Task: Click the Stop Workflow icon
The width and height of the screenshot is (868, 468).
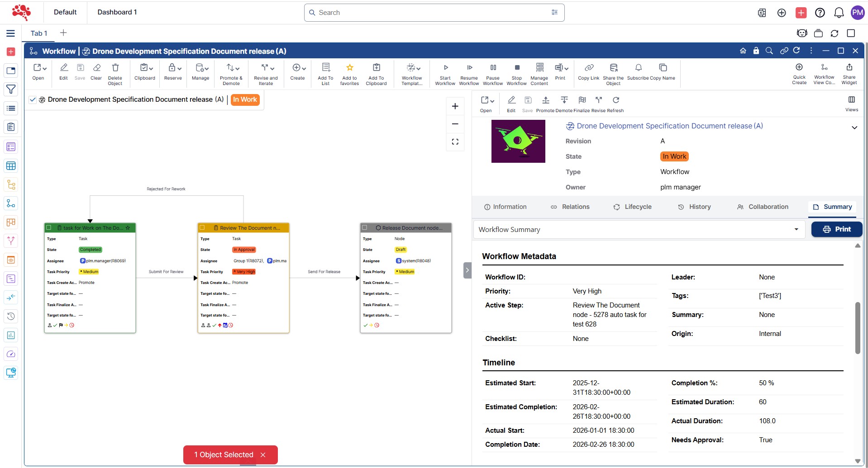Action: coord(517,68)
